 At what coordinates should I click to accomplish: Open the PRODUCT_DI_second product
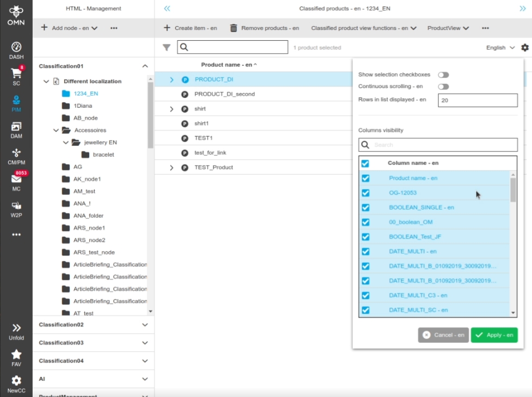(224, 94)
